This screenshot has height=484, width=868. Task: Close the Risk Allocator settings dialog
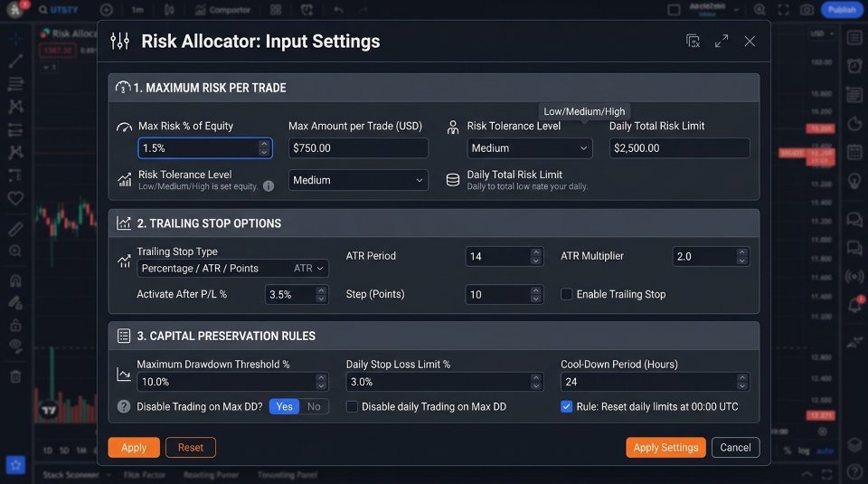pyautogui.click(x=750, y=41)
